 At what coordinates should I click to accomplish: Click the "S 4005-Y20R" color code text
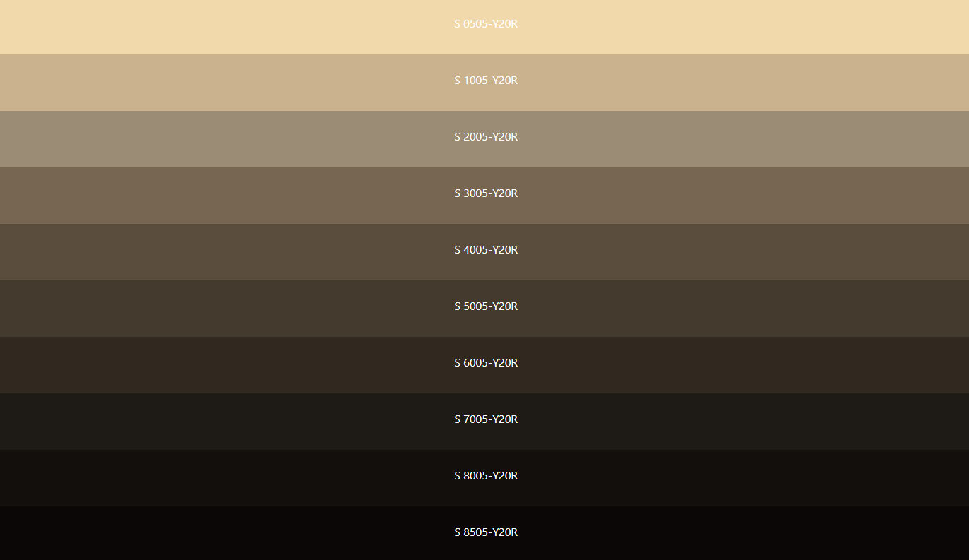(x=485, y=250)
